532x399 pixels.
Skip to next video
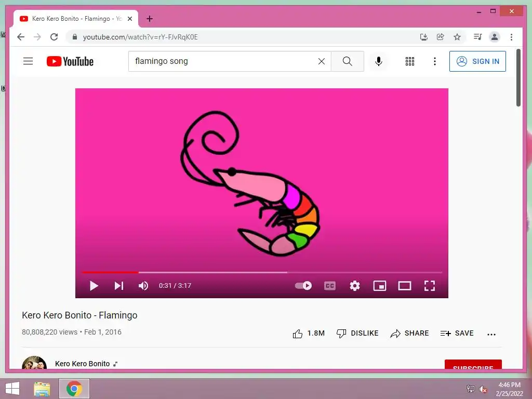click(119, 286)
